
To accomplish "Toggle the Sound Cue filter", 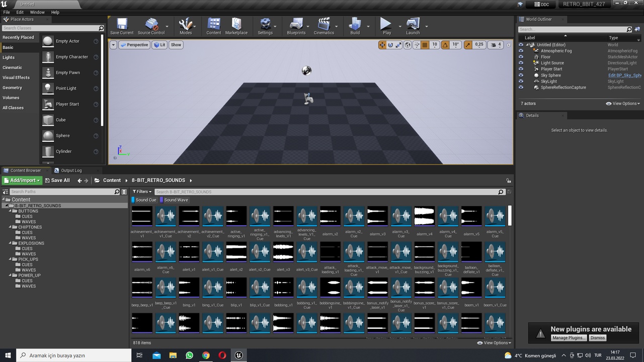I will tap(144, 200).
